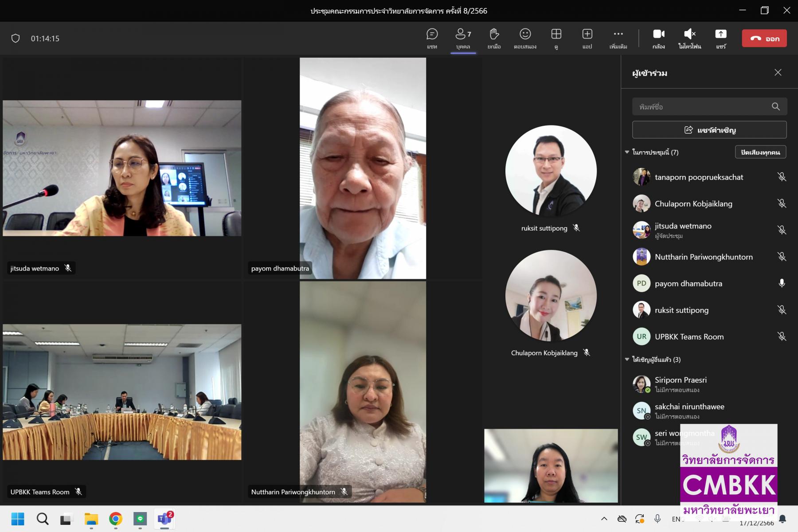Image resolution: width=798 pixels, height=532 pixels.
Task: Click Nuttharin Pariwongkhuntorn video tile
Action: click(363, 392)
